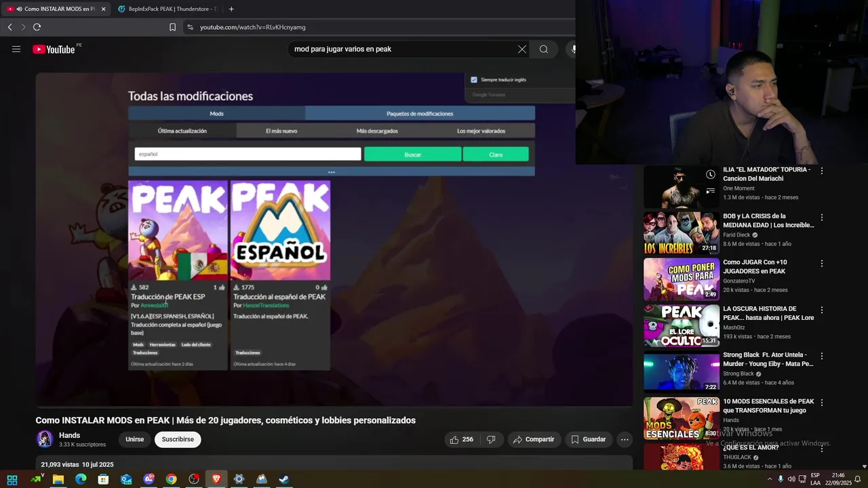Open the YouTube hamburger guide menu

click(x=16, y=49)
